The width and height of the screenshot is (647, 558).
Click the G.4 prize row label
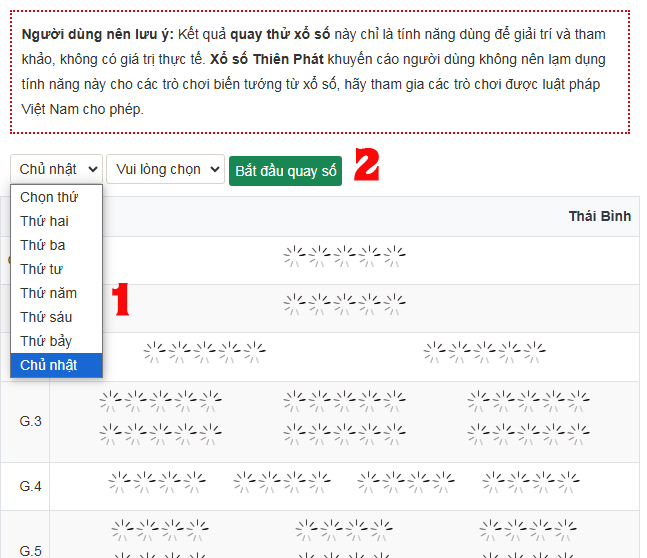[30, 487]
